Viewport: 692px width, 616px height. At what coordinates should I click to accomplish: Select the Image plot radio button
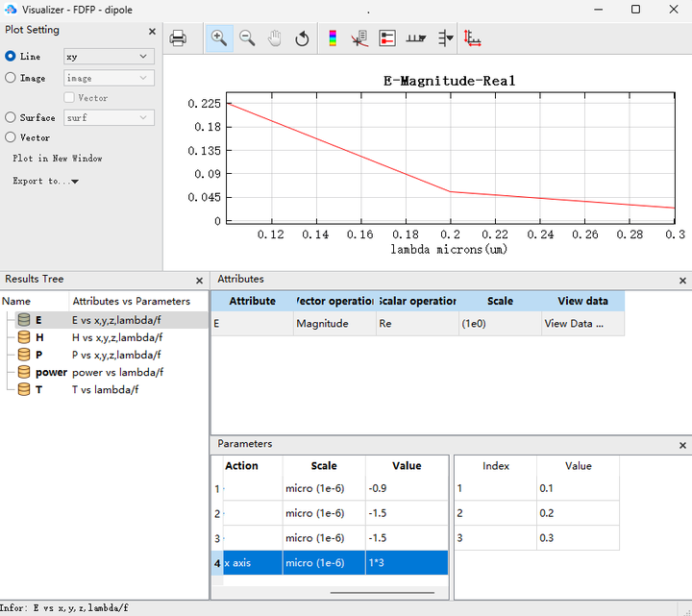pos(11,78)
